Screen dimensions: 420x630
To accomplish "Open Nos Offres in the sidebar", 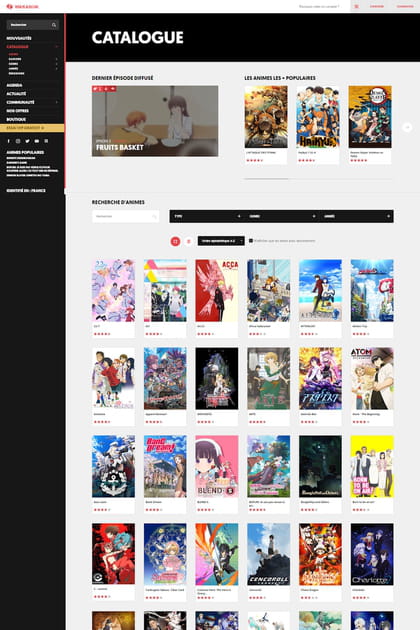I will point(17,111).
